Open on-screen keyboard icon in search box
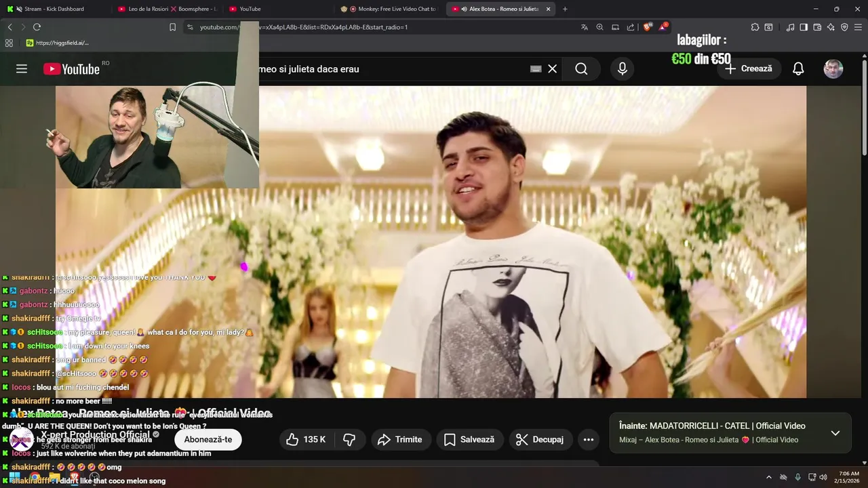 click(x=536, y=68)
